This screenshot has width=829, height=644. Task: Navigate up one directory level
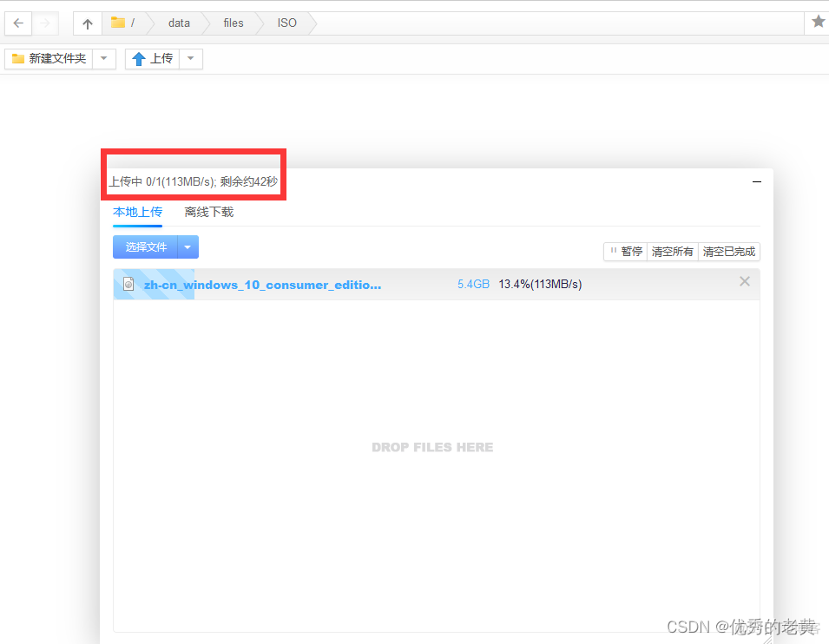(x=87, y=23)
